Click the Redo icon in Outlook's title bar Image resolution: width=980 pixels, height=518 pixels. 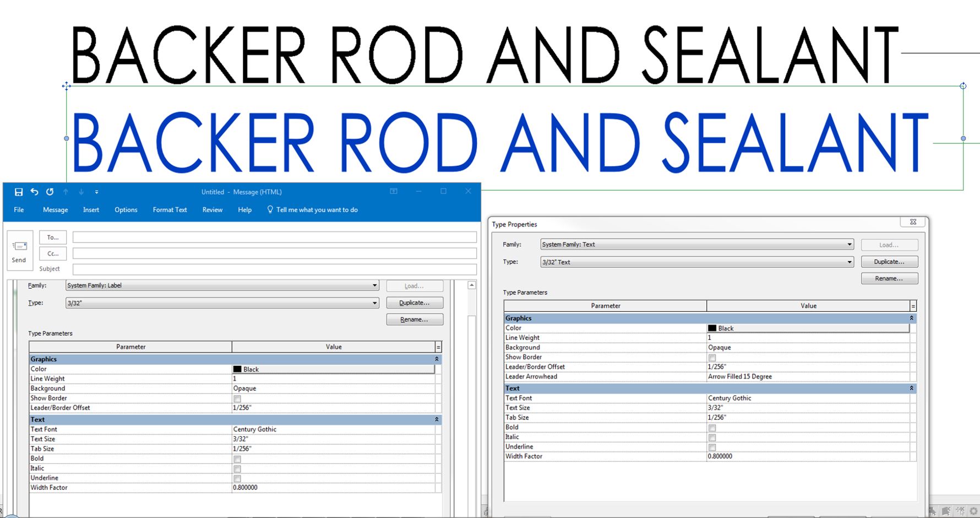(50, 192)
